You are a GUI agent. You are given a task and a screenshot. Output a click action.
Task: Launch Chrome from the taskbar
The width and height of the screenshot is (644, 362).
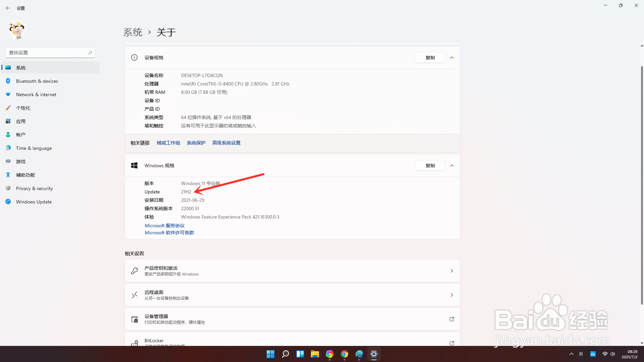pos(344,354)
